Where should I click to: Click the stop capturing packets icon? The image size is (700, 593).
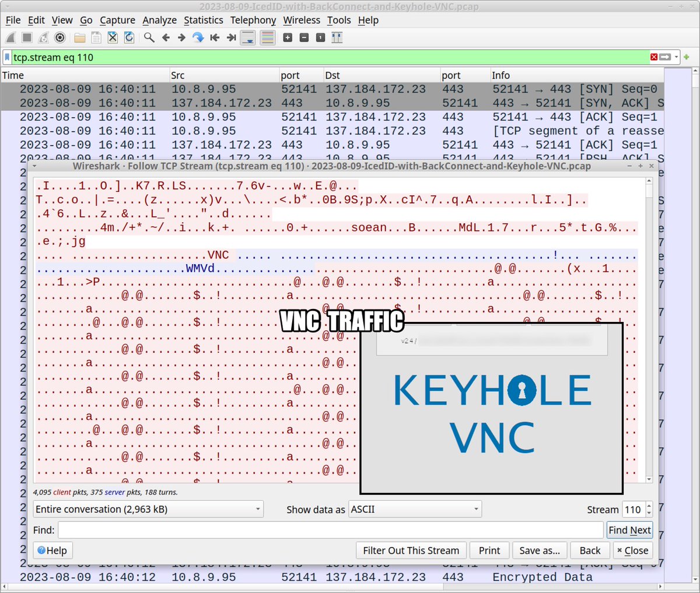27,37
